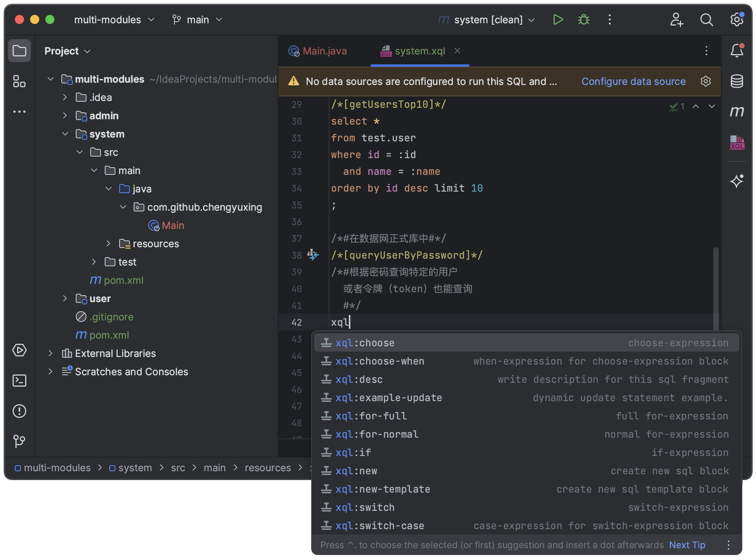756x560 pixels.
Task: Open the Database tool window
Action: tap(737, 81)
